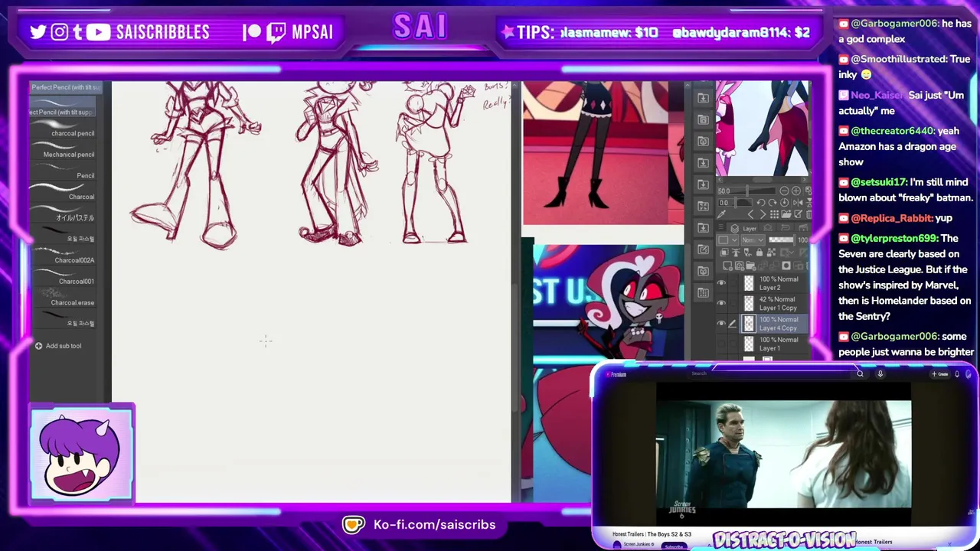Zoom in within the Navigator panel
The height and width of the screenshot is (551, 980).
point(796,191)
